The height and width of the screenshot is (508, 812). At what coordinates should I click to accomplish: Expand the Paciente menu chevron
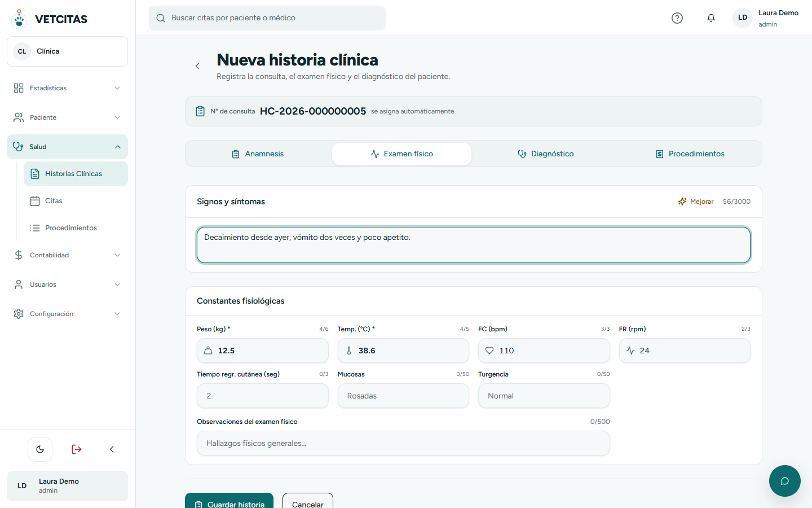pos(117,117)
